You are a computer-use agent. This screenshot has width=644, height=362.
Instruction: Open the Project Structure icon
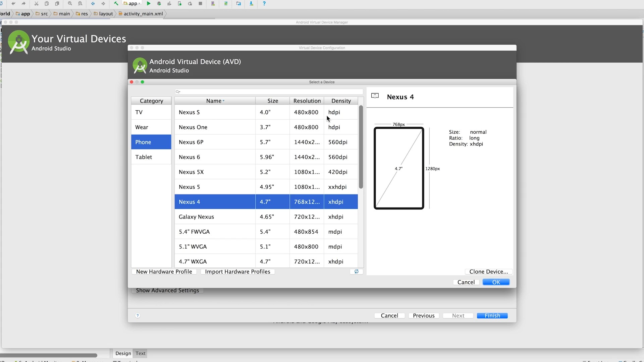pyautogui.click(x=238, y=4)
